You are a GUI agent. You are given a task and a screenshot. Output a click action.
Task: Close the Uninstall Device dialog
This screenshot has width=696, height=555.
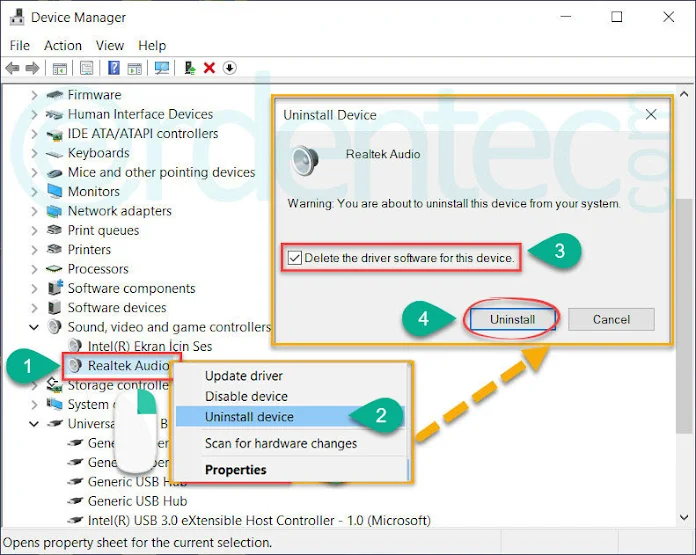[x=651, y=115]
